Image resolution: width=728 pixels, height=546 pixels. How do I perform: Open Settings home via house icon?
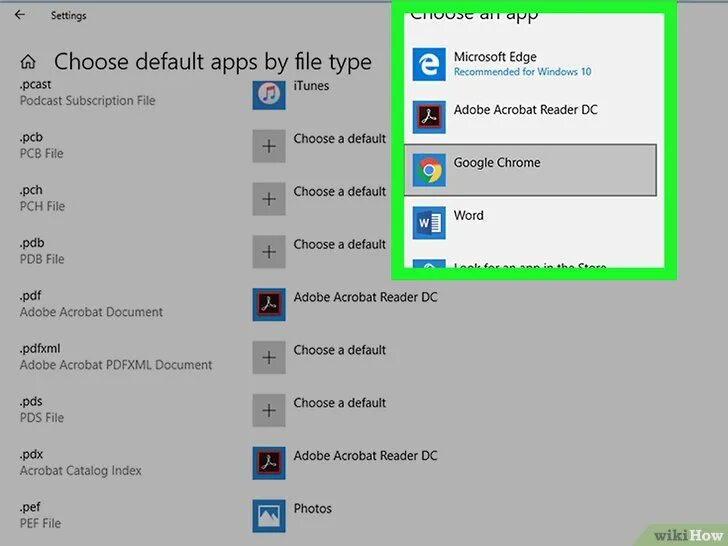pyautogui.click(x=28, y=61)
